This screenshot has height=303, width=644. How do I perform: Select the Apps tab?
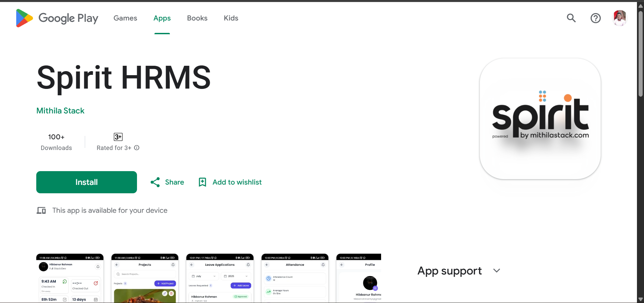pyautogui.click(x=162, y=18)
